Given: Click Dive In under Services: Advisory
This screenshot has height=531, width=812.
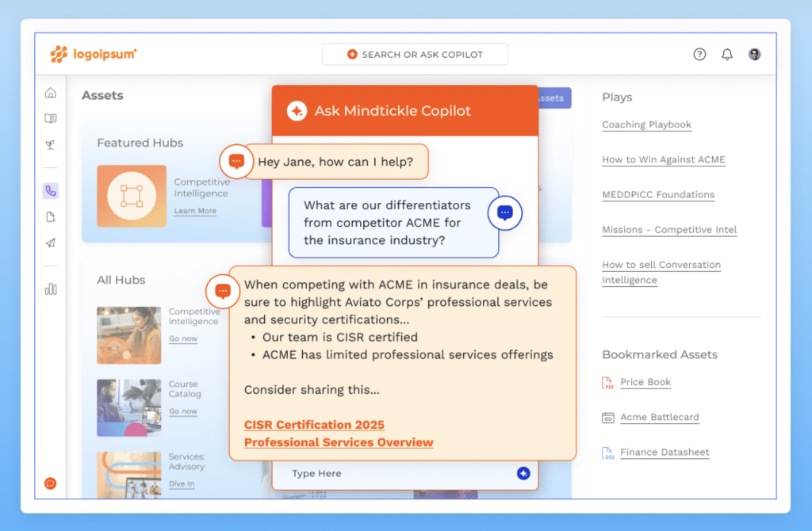Looking at the screenshot, I should click(182, 484).
